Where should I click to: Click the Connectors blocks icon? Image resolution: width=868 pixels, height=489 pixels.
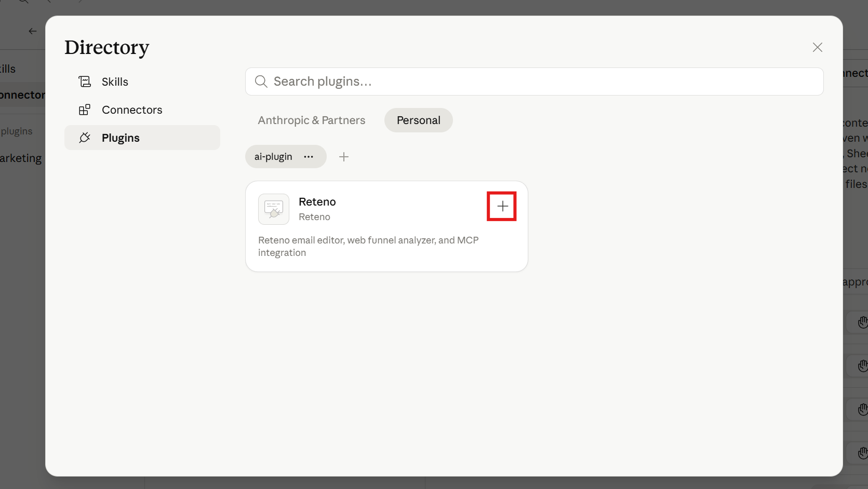coord(85,110)
